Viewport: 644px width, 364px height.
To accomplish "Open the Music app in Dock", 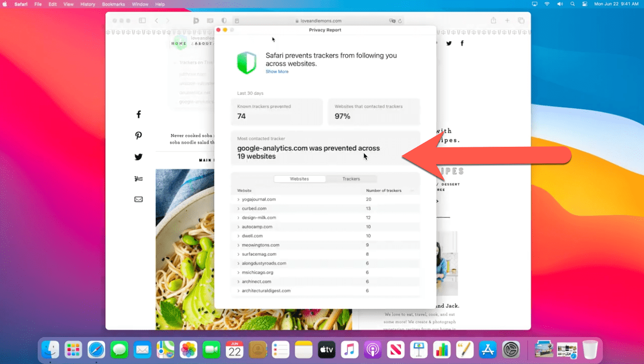I will click(350, 350).
